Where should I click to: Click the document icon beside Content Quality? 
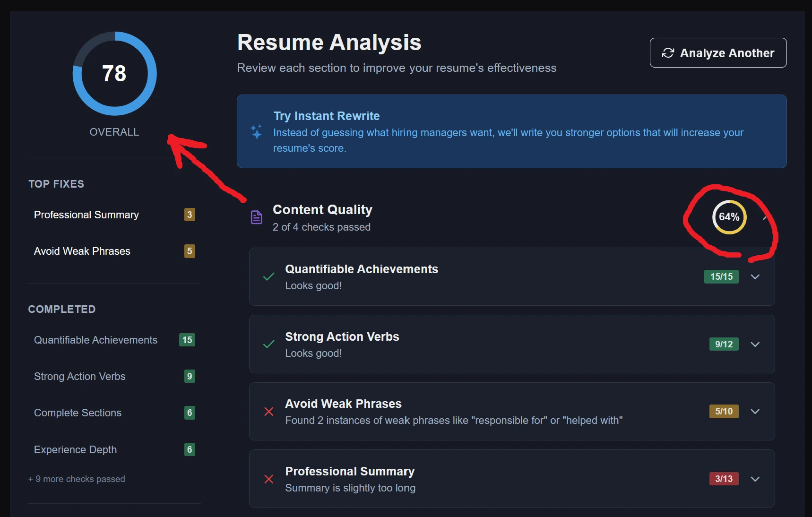[256, 217]
